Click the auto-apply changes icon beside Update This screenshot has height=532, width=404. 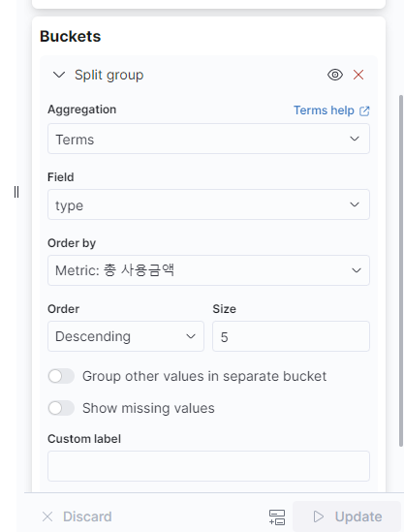277,517
